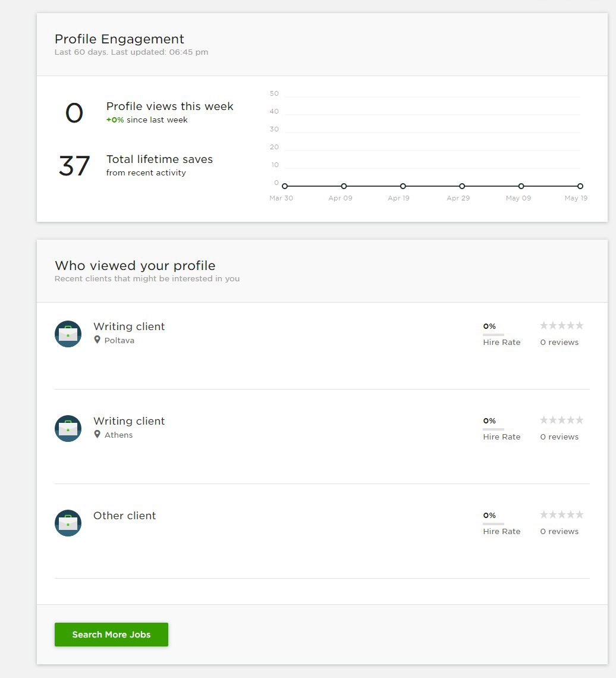Click the star rating of Other client

coord(561,515)
